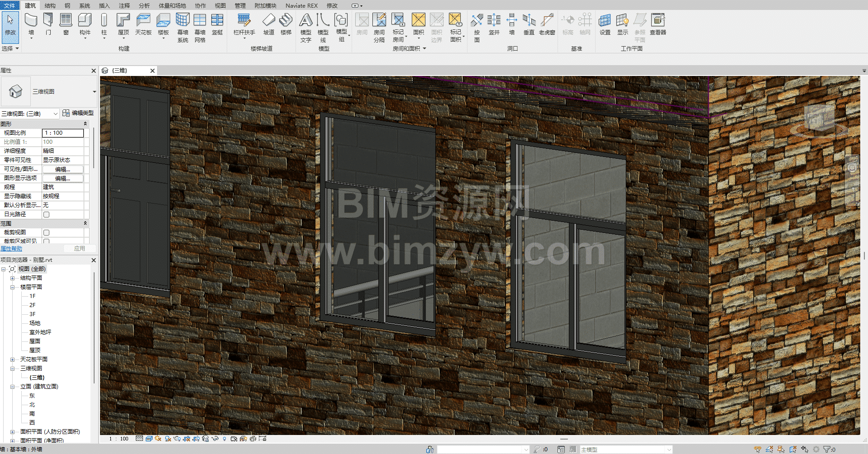Toggle Shadows icon in view control bar
Viewport: 868px width, 454px height.
coord(168,439)
